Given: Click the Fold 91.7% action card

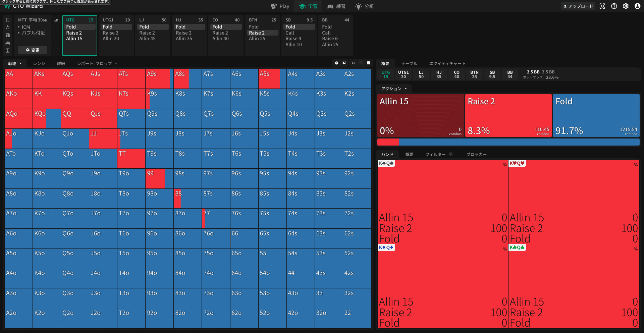Looking at the screenshot, I should (596, 115).
